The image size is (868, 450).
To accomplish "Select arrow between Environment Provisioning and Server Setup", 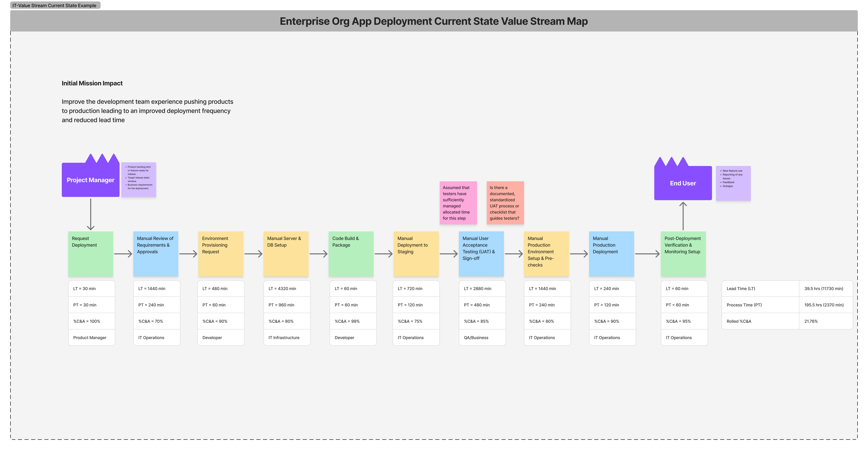I will pos(253,254).
